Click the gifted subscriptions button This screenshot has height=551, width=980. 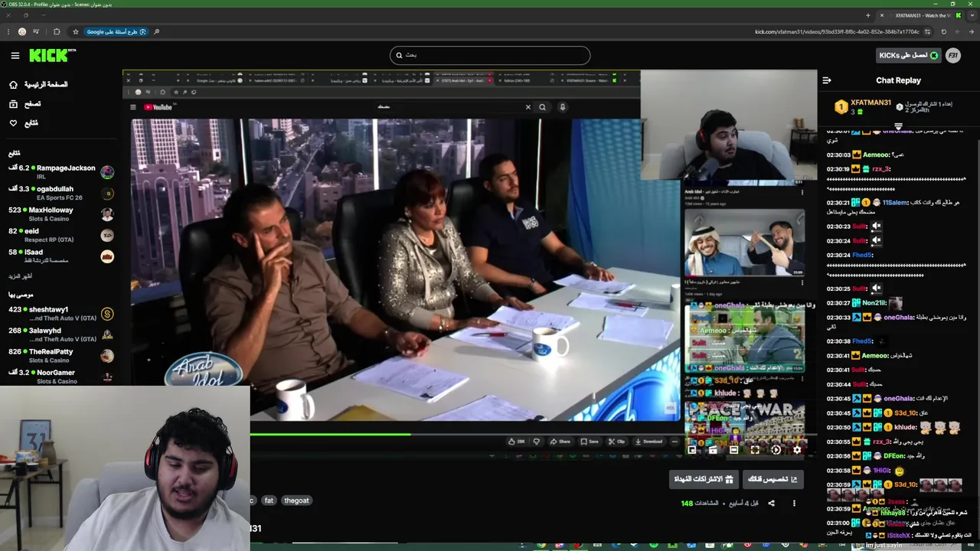[x=704, y=479]
